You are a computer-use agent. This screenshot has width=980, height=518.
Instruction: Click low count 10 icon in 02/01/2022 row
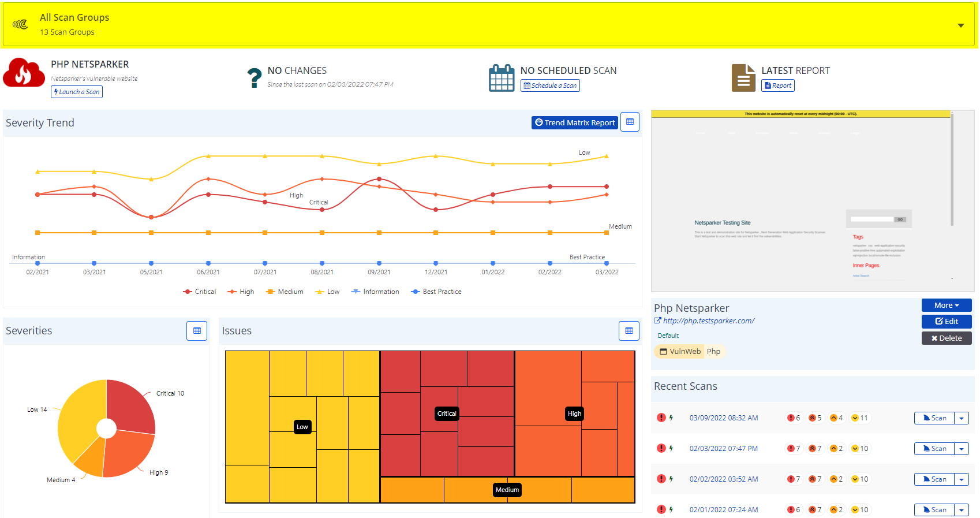tap(855, 510)
